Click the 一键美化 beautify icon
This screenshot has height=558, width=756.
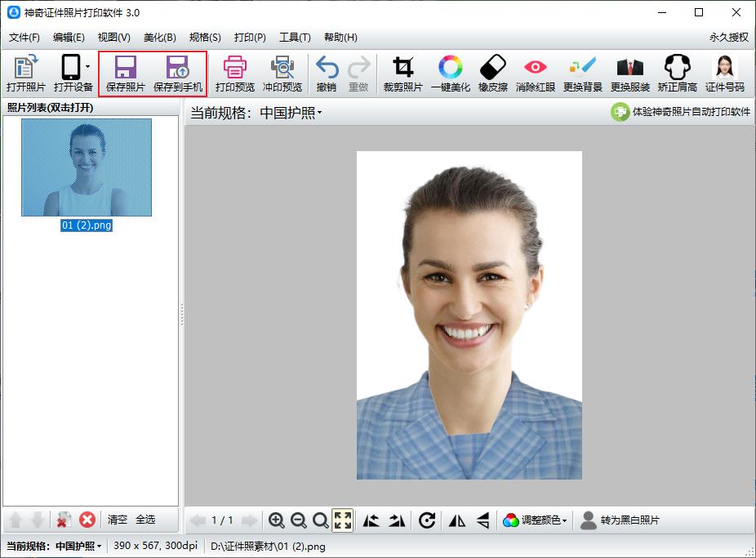click(x=450, y=73)
